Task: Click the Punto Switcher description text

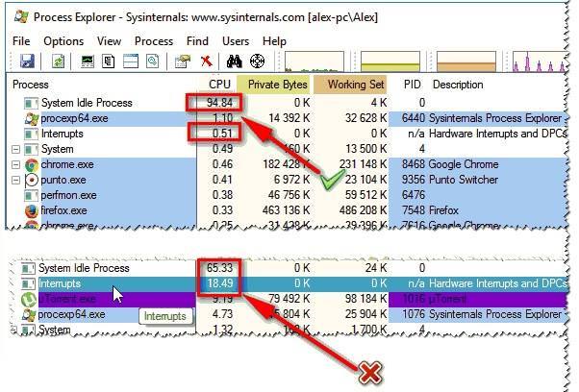Action: pos(463,180)
